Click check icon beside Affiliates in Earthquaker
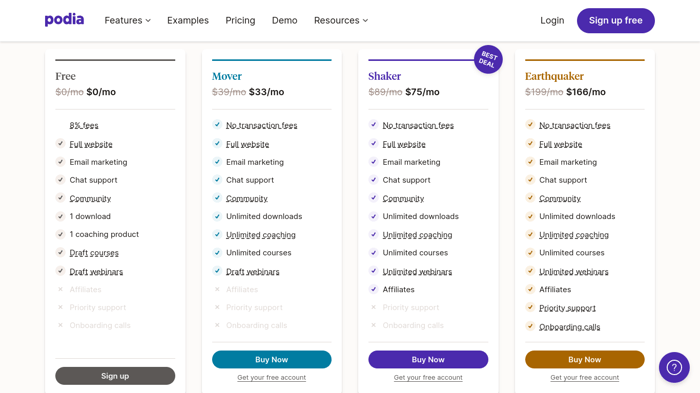This screenshot has height=393, width=700. point(530,289)
